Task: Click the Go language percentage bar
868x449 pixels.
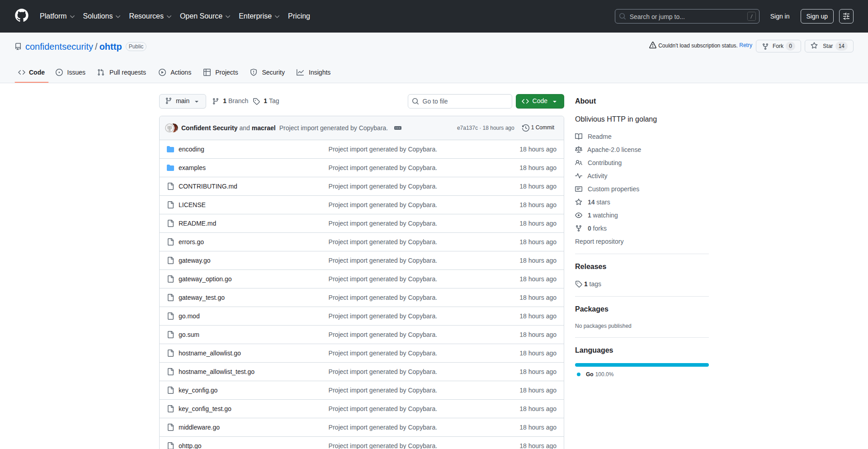Action: [642, 365]
